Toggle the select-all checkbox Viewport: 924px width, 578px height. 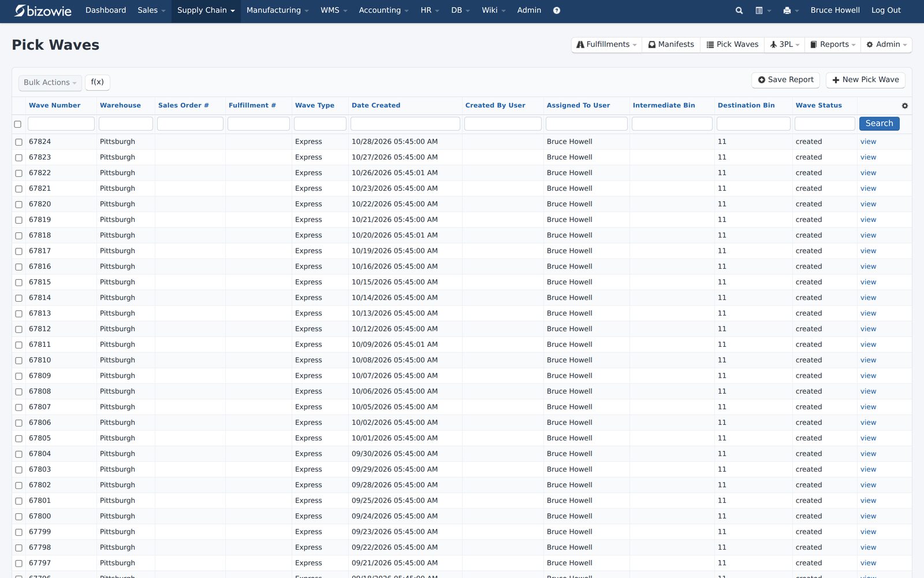[18, 124]
